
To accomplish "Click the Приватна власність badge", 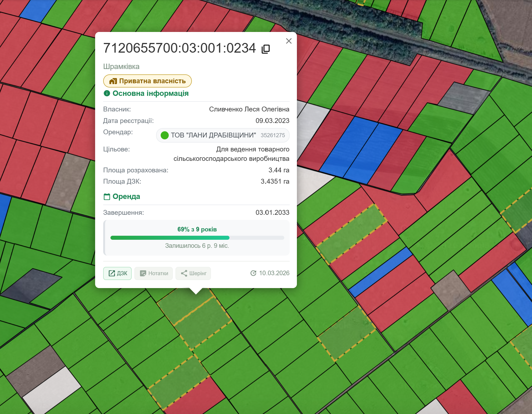I will (147, 81).
